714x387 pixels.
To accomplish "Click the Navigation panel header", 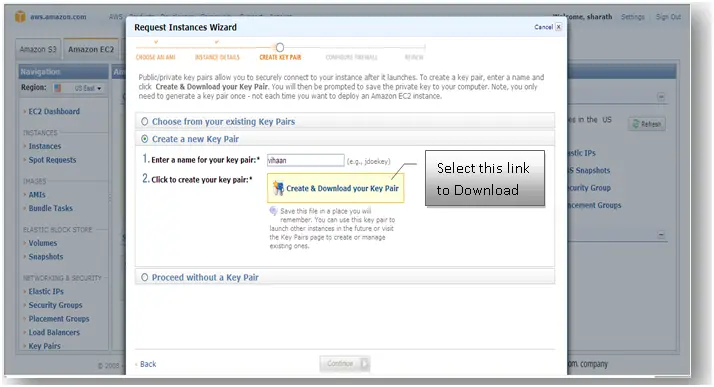I will [64, 72].
